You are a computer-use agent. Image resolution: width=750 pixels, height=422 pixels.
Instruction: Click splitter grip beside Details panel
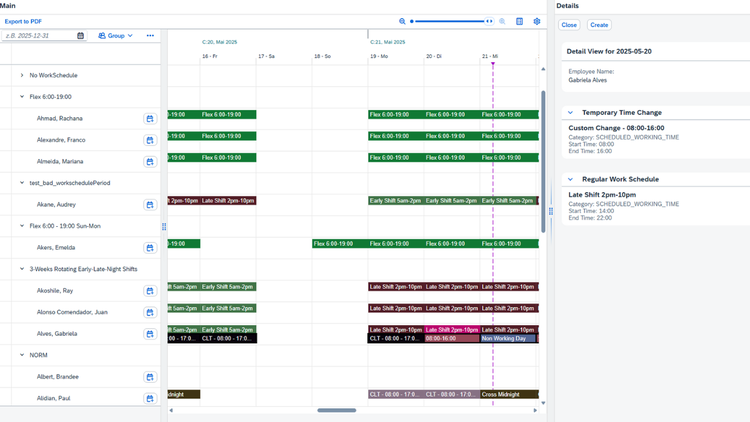point(551,211)
